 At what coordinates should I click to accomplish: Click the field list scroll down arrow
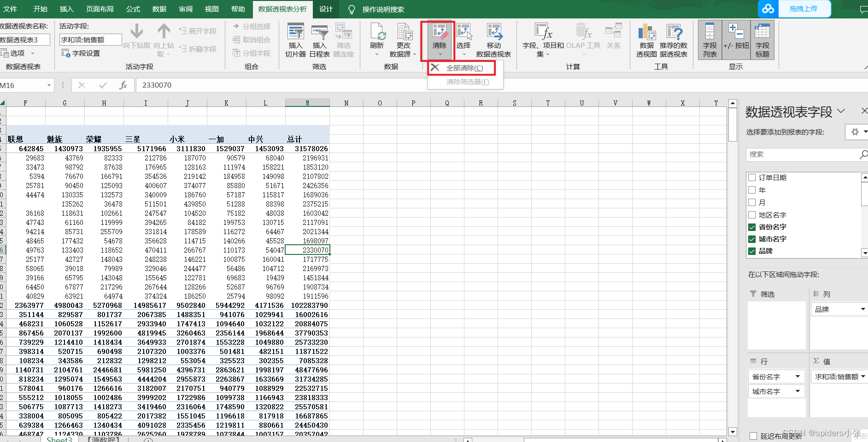click(865, 253)
